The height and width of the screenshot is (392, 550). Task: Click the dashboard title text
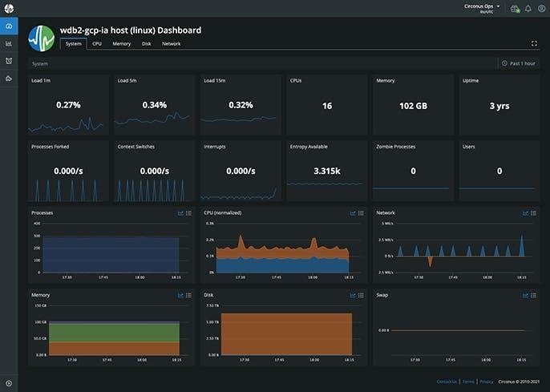click(x=131, y=30)
